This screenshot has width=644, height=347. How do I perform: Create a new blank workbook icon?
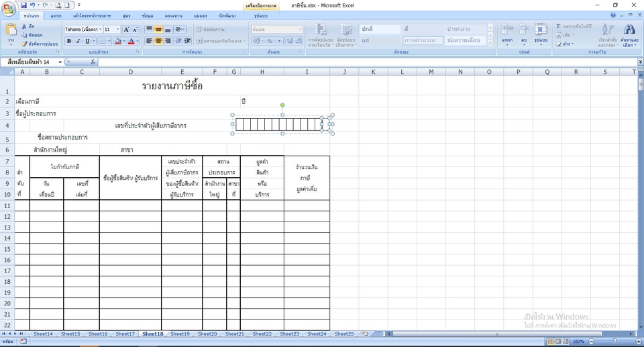(66, 5)
